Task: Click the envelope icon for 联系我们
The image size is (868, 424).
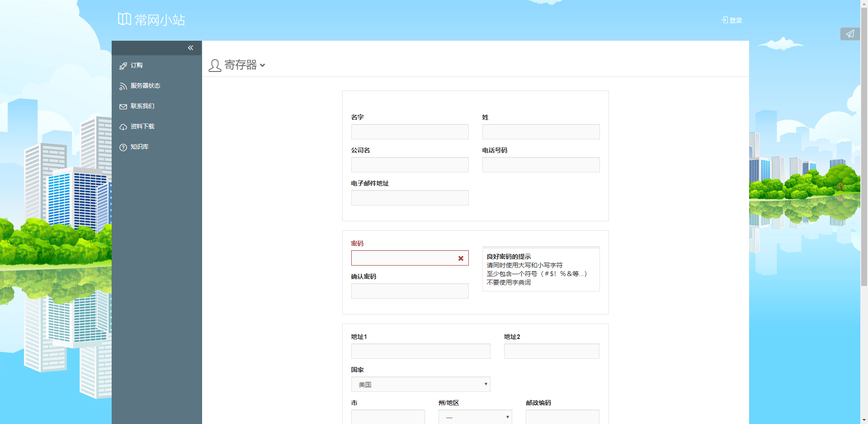Action: pyautogui.click(x=123, y=106)
